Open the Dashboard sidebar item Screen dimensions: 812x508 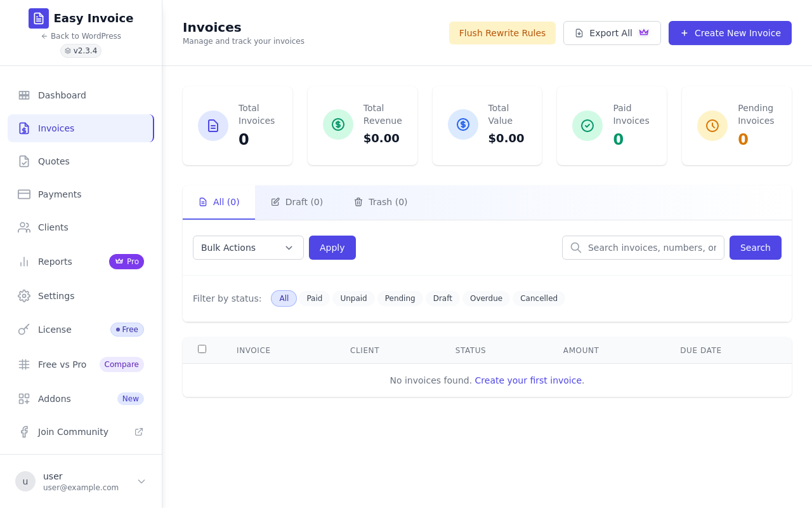pyautogui.click(x=81, y=95)
